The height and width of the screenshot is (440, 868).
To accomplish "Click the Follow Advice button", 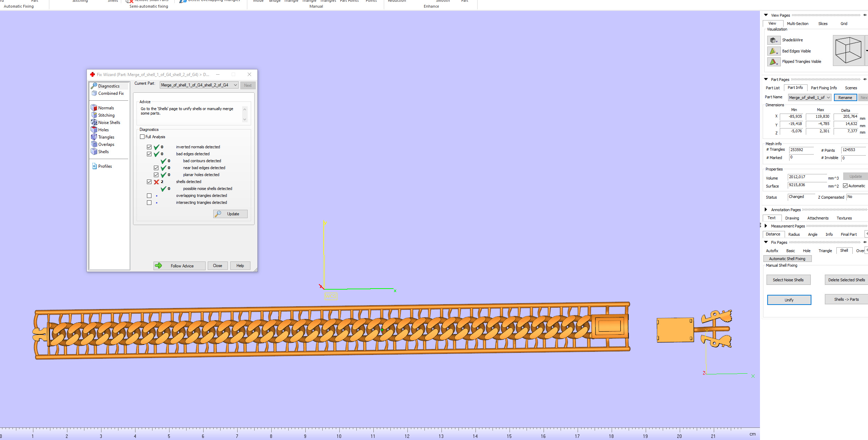I will (x=179, y=266).
